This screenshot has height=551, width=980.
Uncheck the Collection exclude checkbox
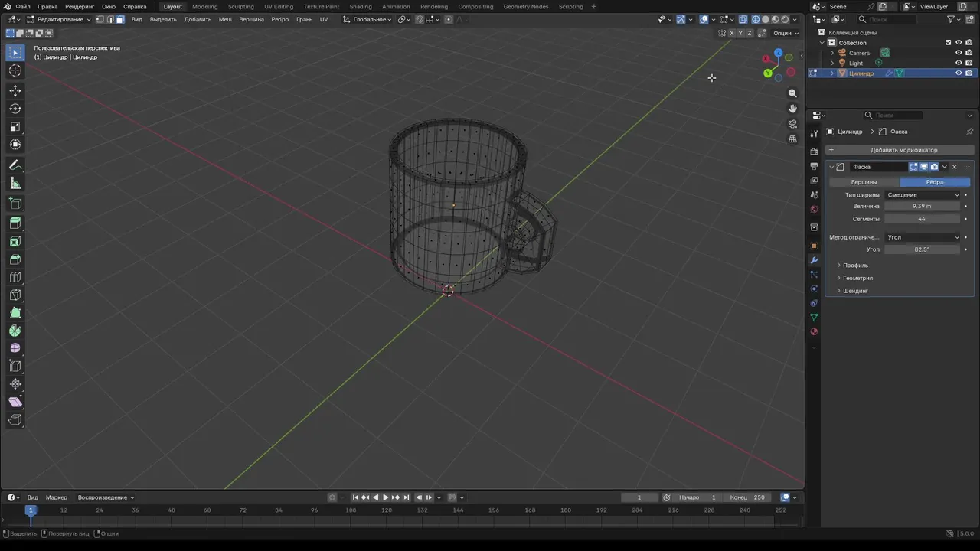pyautogui.click(x=949, y=43)
